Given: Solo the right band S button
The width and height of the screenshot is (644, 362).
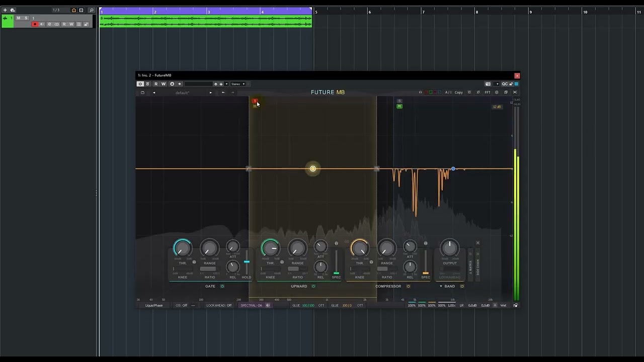Looking at the screenshot, I should click(x=399, y=101).
